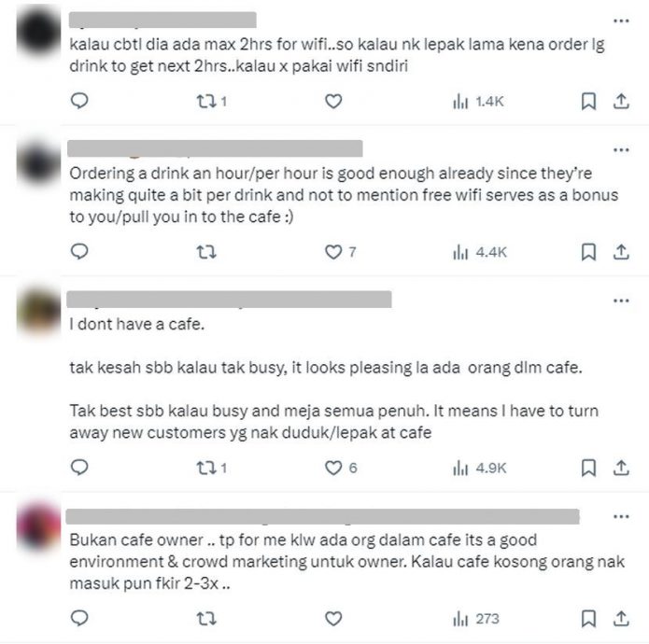Bookmark the 'I dont have a cafe' tweet
The width and height of the screenshot is (649, 644).
pos(588,468)
